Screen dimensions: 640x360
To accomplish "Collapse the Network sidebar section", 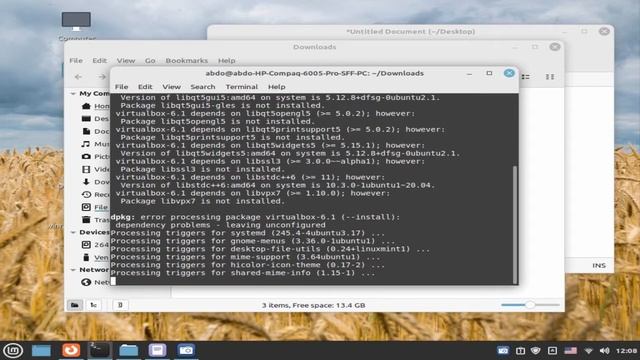I will click(73, 270).
